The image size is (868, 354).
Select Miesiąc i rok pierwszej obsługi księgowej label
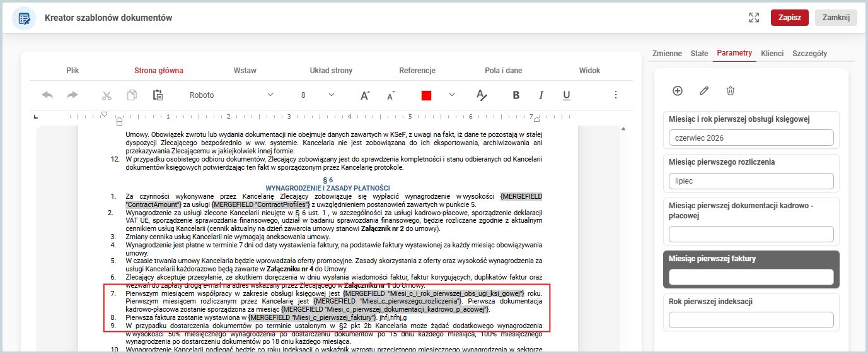click(739, 119)
